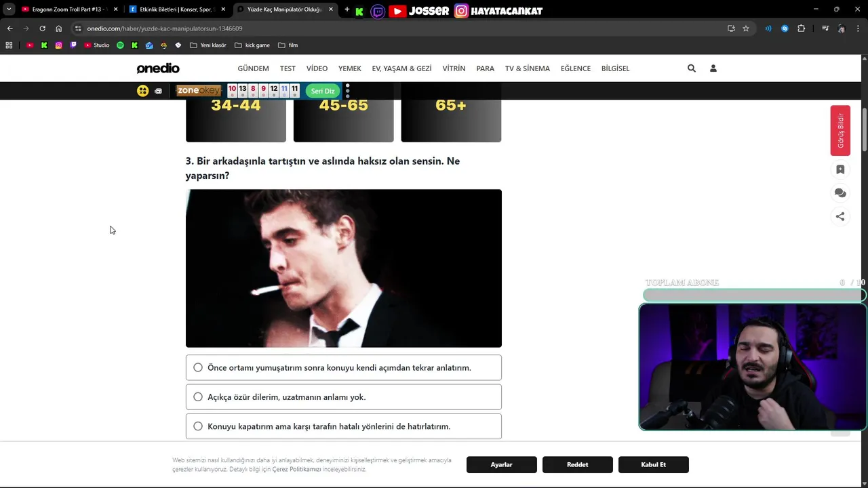Open the Spotify bookmark
The width and height of the screenshot is (868, 488).
pos(120,45)
